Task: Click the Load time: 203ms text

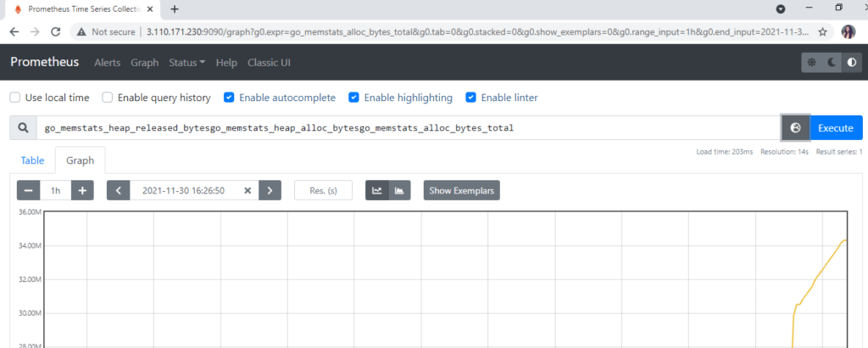Action: (x=725, y=152)
